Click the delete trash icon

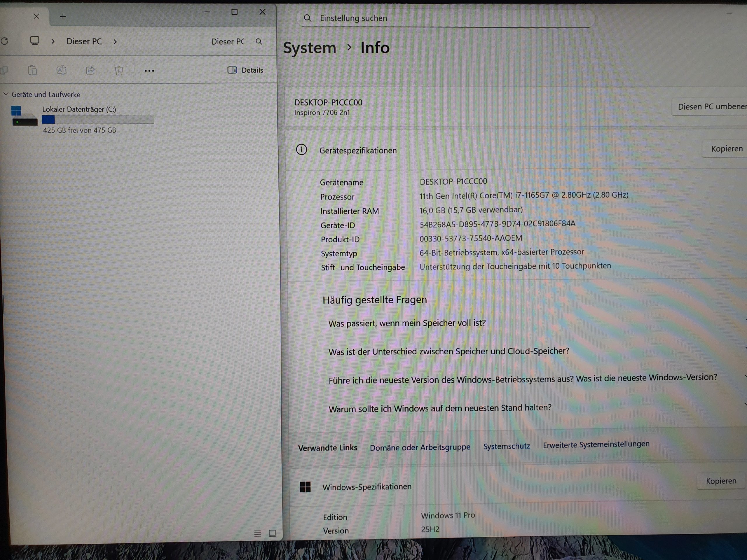pyautogui.click(x=119, y=71)
